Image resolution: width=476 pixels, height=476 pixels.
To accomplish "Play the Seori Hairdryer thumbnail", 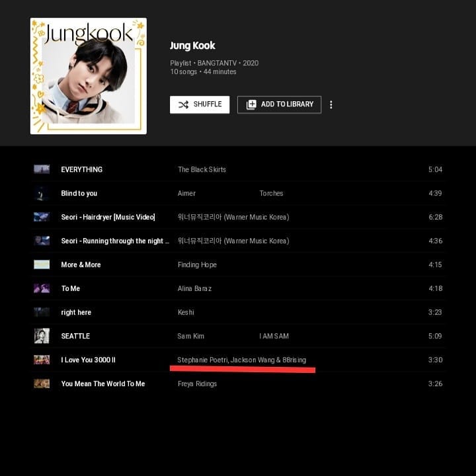I will (42, 217).
